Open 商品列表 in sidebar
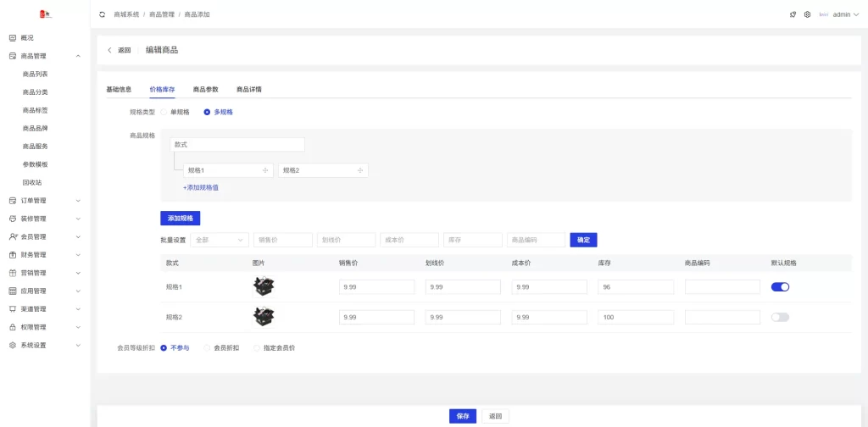 point(35,74)
